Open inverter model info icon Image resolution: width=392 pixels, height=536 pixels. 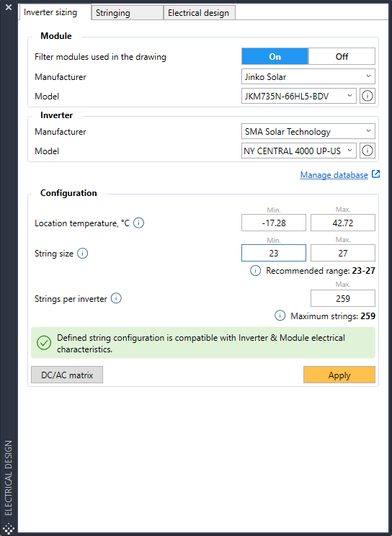point(367,151)
